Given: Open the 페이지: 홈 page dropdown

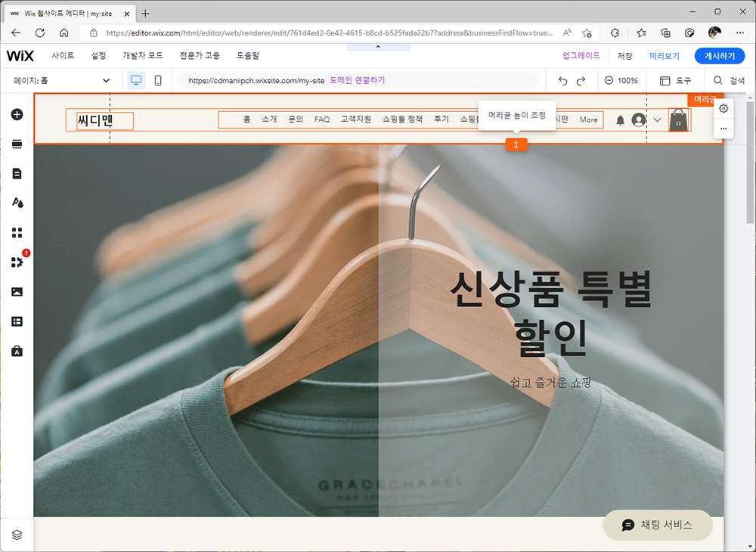Looking at the screenshot, I should click(62, 80).
